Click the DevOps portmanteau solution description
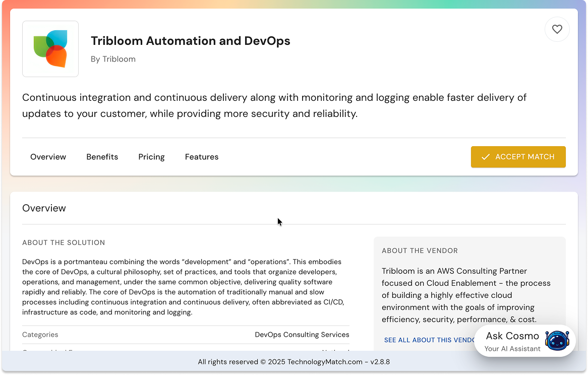This screenshot has width=588, height=375. coord(184,287)
